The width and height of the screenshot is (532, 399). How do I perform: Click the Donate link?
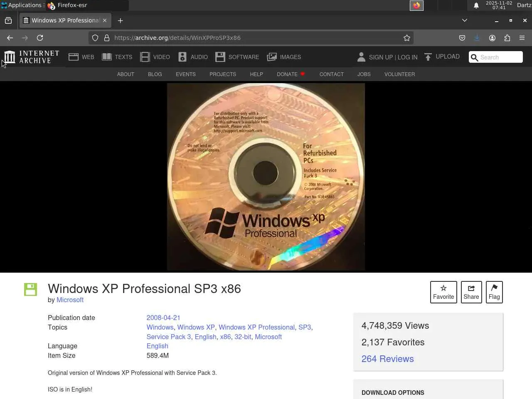pos(291,74)
